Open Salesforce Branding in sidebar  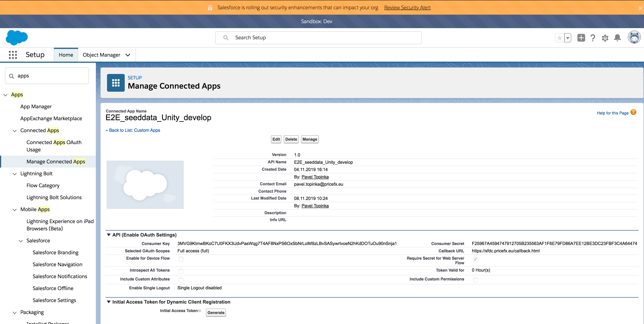[55, 253]
